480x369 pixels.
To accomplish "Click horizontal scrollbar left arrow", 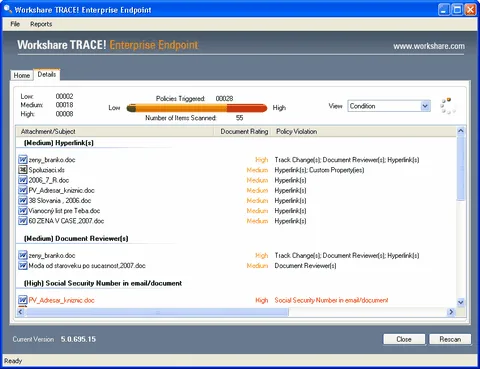I will point(20,312).
